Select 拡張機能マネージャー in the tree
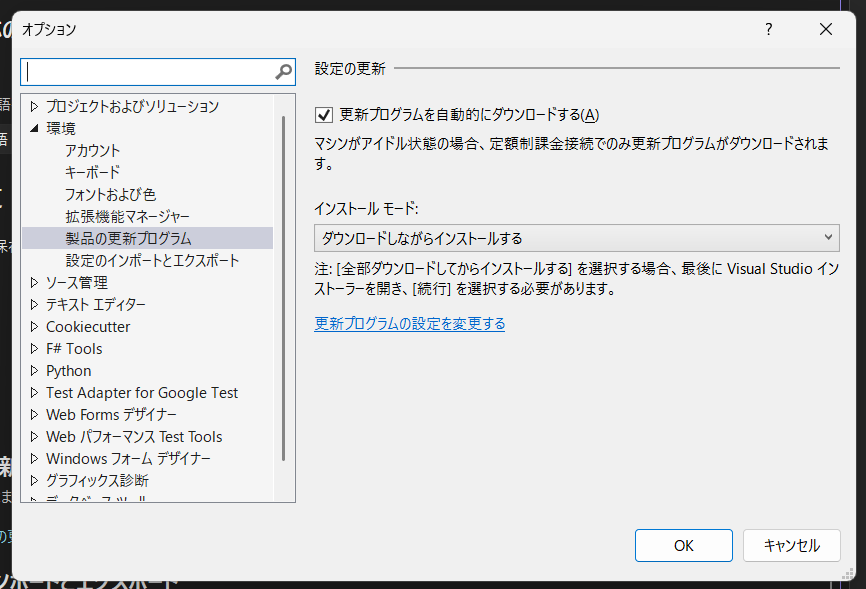Viewport: 866px width, 589px height. point(128,217)
